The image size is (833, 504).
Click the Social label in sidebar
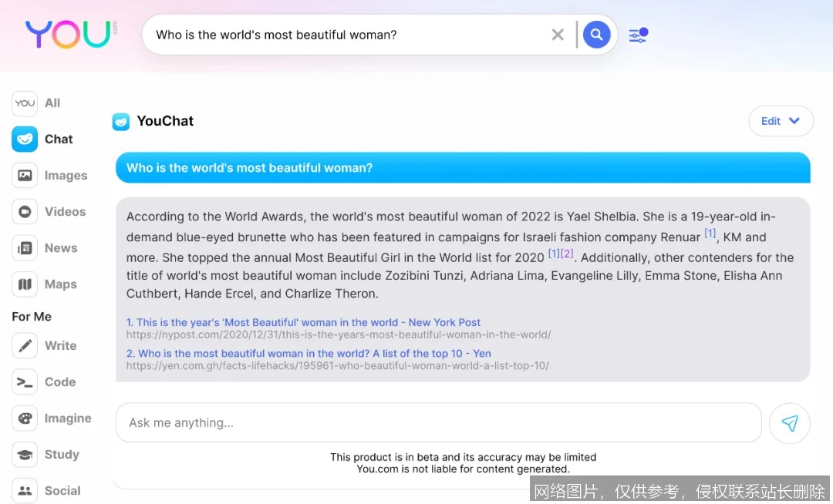(x=62, y=491)
